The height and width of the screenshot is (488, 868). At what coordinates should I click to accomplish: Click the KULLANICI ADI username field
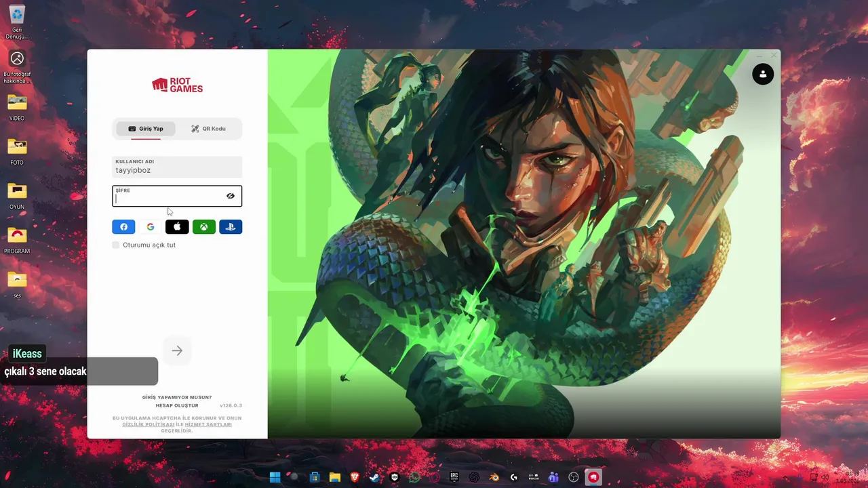coord(177,167)
